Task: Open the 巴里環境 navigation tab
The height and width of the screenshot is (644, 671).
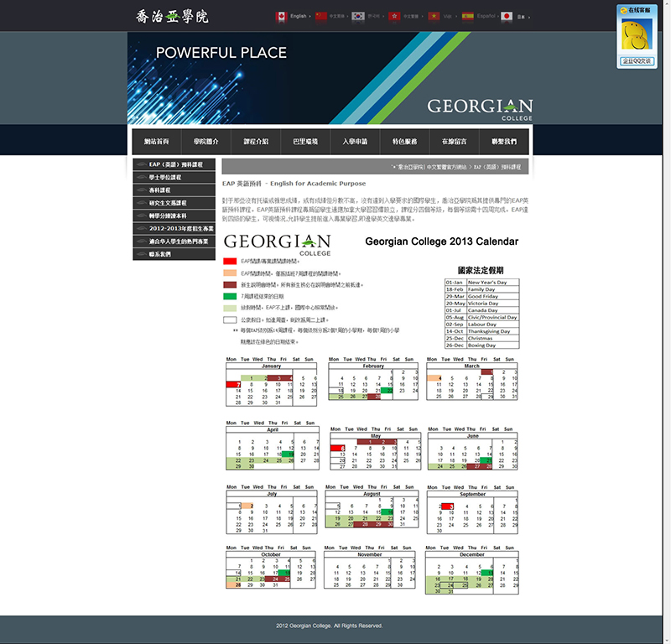Action: (305, 142)
